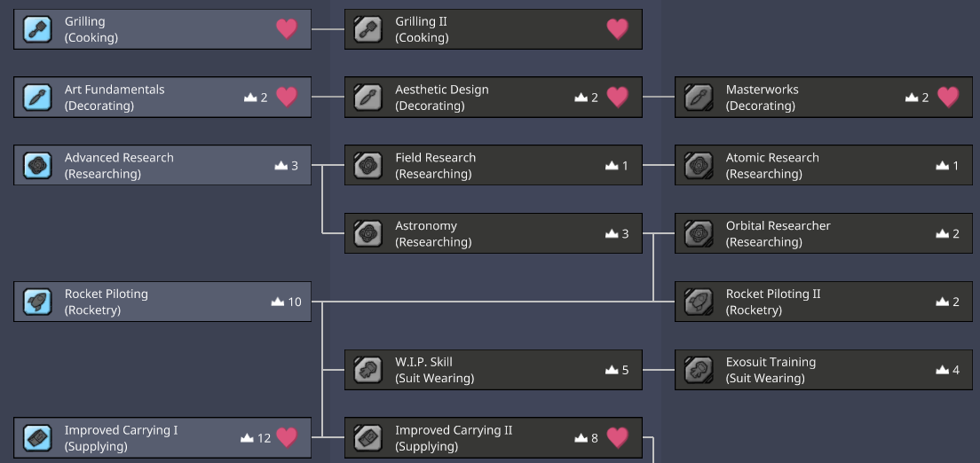This screenshot has height=463, width=980.
Task: Click the crown count on Rocket Piloting
Action: (x=287, y=302)
